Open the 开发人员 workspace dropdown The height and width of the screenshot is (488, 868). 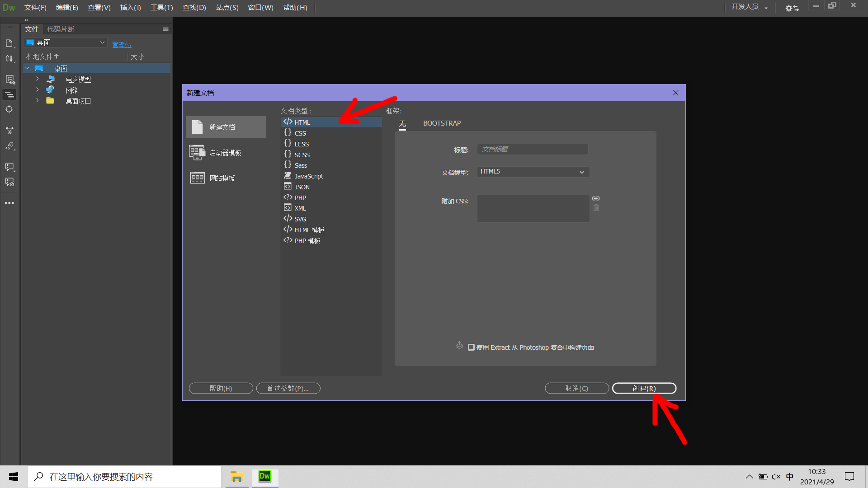point(749,7)
